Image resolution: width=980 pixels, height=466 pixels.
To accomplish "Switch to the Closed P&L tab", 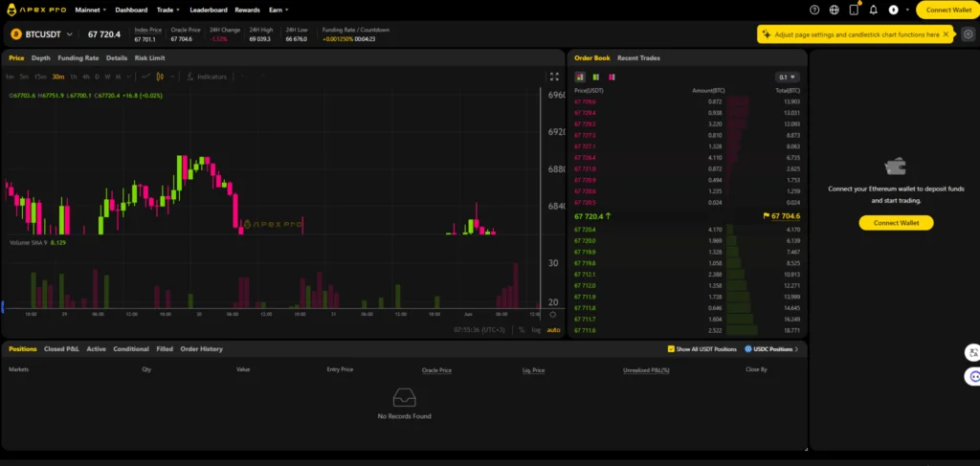I will [61, 349].
